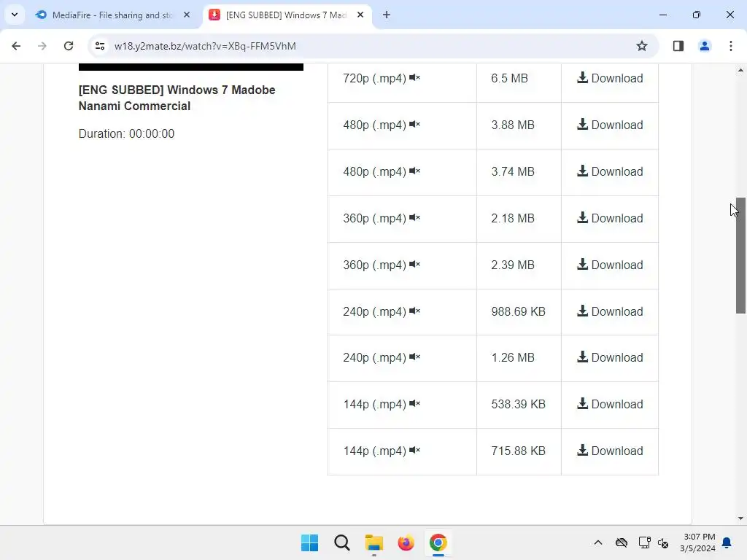
Task: Open the browser side panel
Action: pyautogui.click(x=678, y=46)
